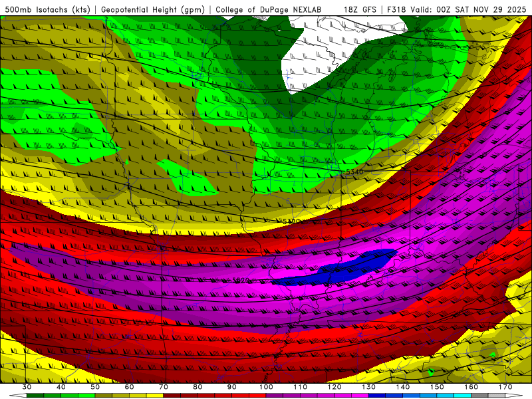This screenshot has height=399, width=532.
Task: Click the colorbar tick label 150
Action: [x=437, y=387]
